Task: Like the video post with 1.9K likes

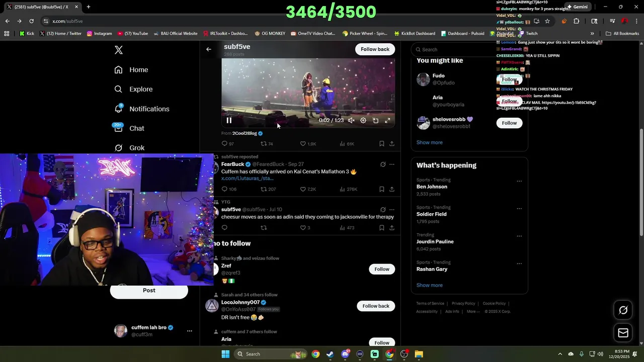Action: click(x=308, y=144)
